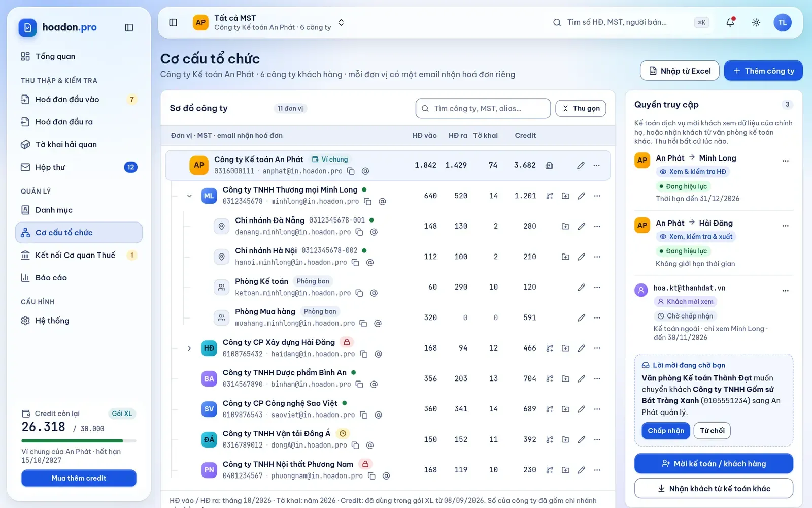Viewport: 812px width, 508px height.
Task: Decline transfer with Từ chối
Action: (x=712, y=431)
